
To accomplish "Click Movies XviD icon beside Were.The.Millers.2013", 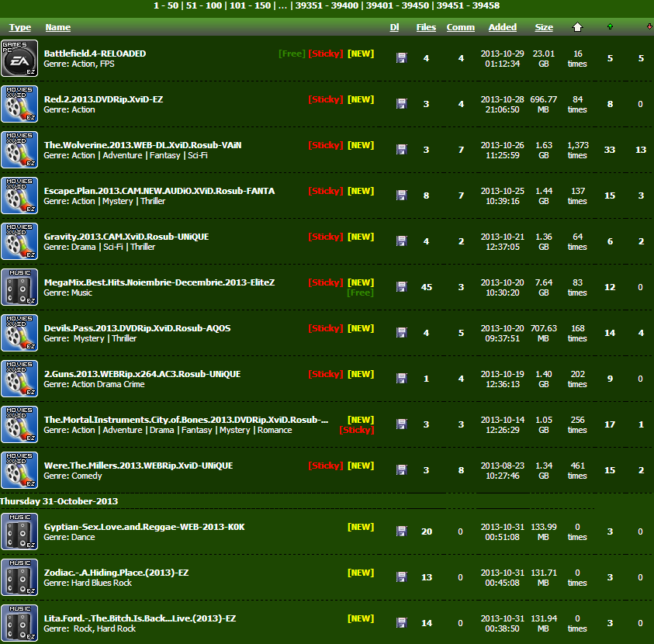I will pos(19,470).
